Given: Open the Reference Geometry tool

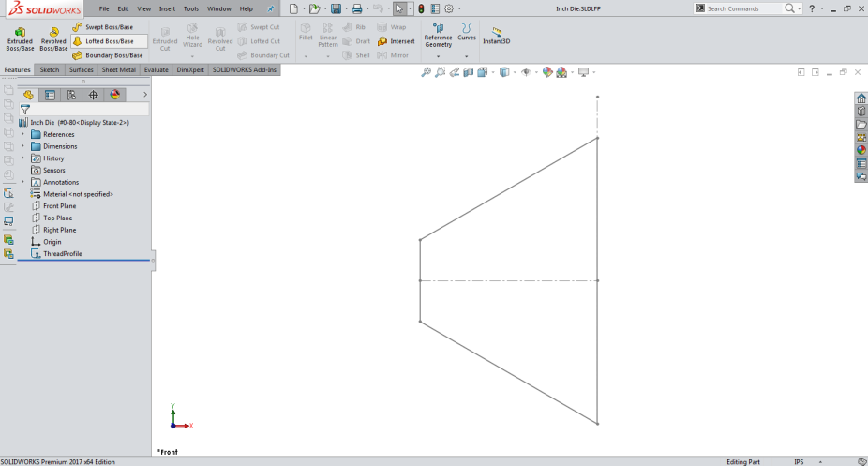Looking at the screenshot, I should pyautogui.click(x=439, y=36).
